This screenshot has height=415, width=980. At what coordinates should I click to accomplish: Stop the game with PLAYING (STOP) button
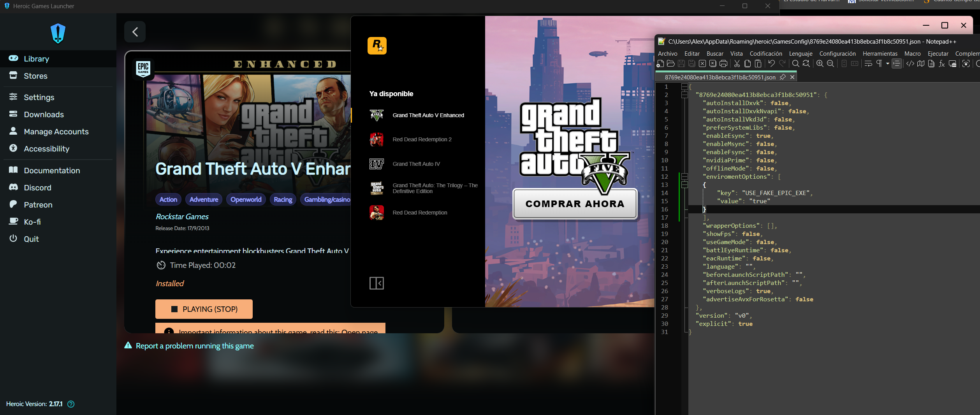point(204,309)
